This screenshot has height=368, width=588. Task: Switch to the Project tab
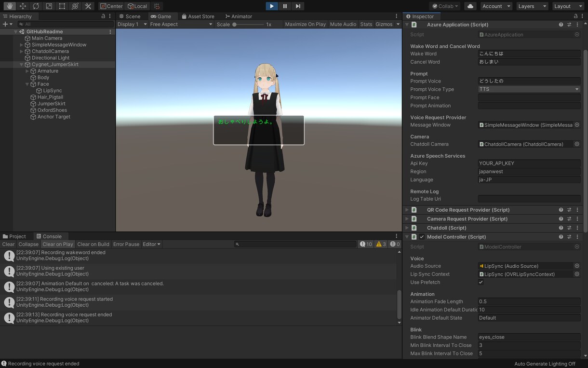coord(14,236)
